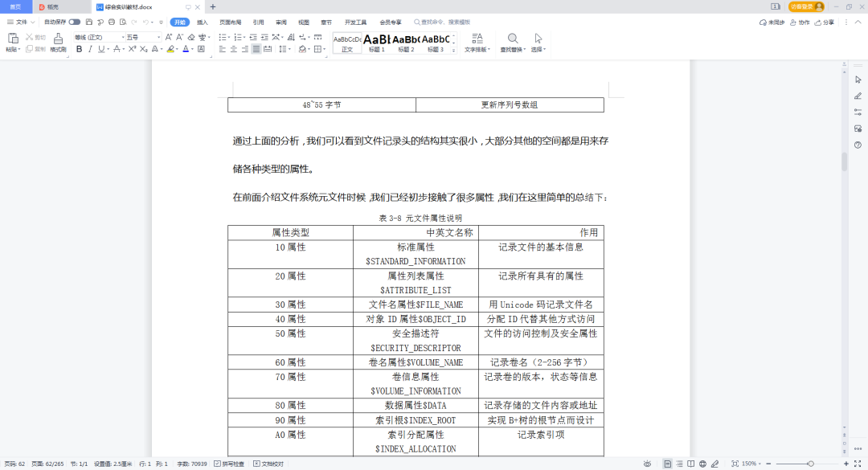The height and width of the screenshot is (470, 868).
Task: Click the print icon in quick access bar
Action: [112, 22]
